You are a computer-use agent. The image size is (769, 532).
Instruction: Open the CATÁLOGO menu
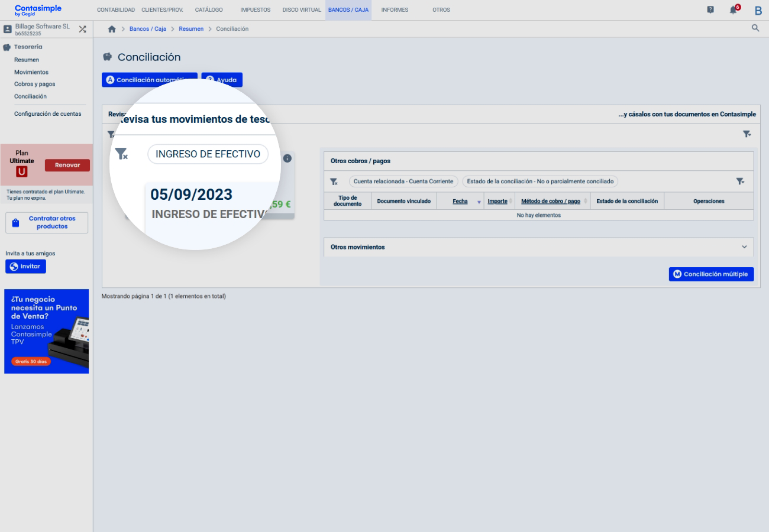[209, 10]
